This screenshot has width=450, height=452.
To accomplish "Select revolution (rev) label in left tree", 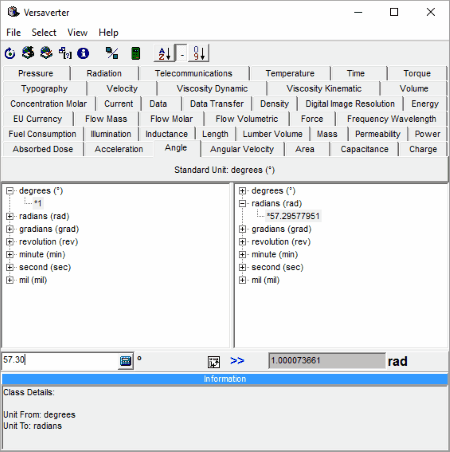I will pos(49,242).
